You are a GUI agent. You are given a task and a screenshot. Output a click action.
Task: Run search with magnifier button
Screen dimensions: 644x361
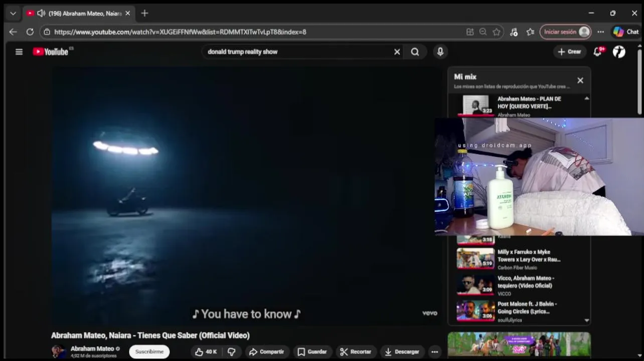[x=415, y=52]
